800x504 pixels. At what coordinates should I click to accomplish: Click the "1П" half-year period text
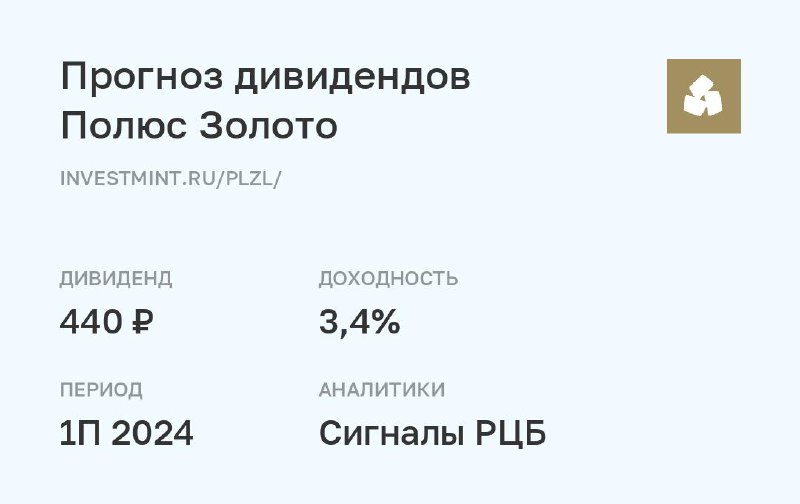(80, 434)
